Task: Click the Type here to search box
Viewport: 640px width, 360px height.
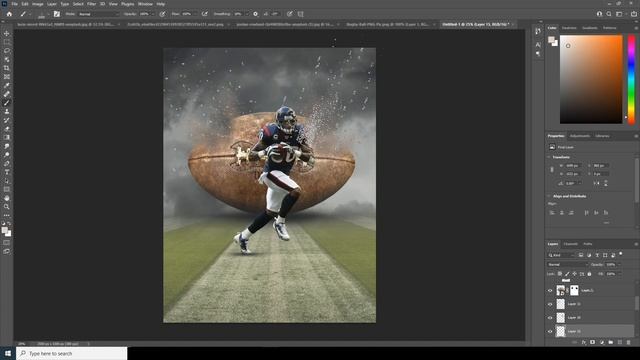Action: click(72, 353)
